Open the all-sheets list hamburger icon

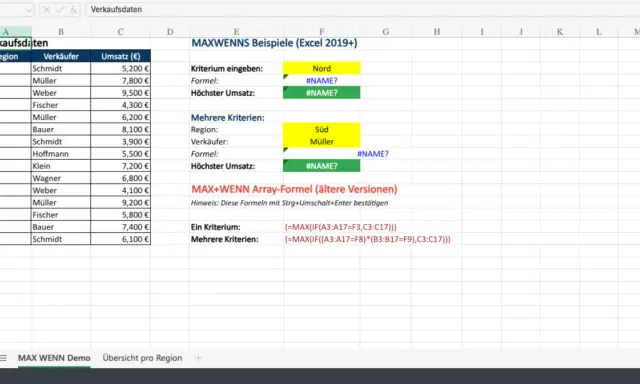pyautogui.click(x=3, y=358)
